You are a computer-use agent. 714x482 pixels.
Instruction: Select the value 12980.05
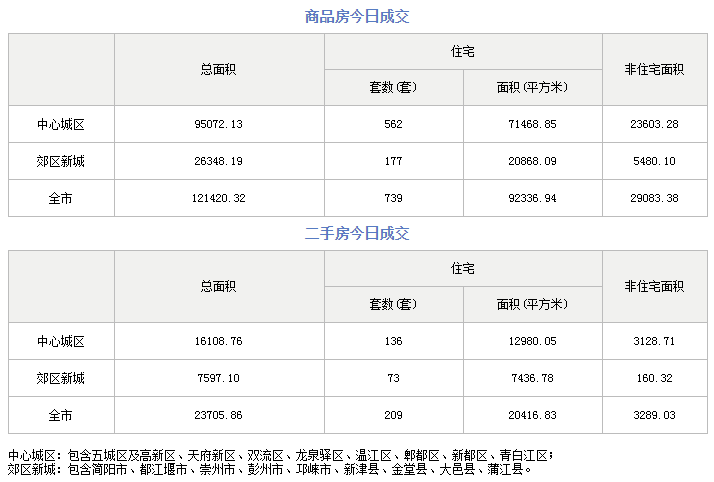(532, 341)
